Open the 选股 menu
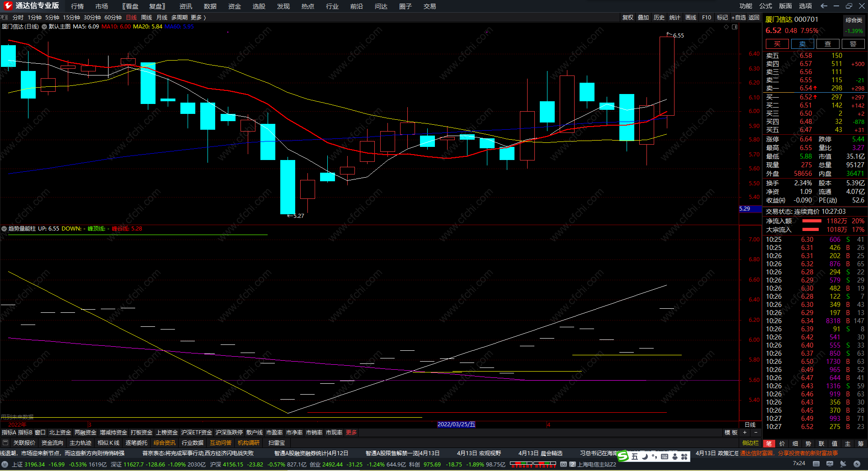Image resolution: width=868 pixels, height=471 pixels. [259, 6]
